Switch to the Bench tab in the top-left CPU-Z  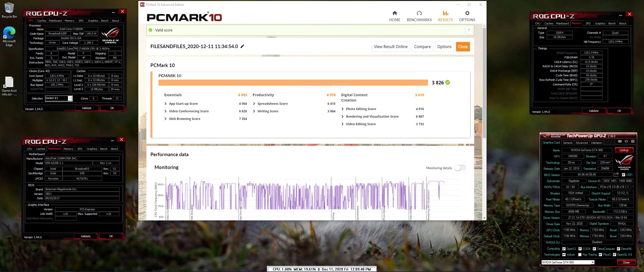105,21
